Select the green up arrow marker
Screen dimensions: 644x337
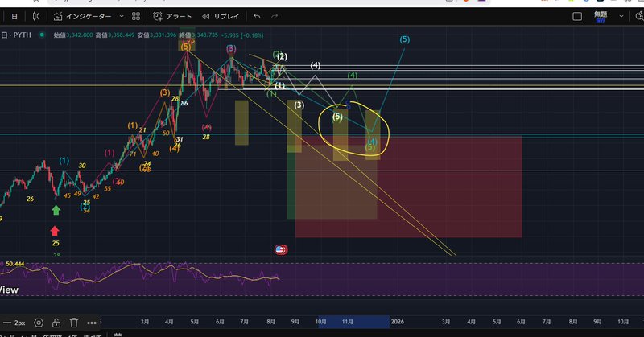pos(56,210)
